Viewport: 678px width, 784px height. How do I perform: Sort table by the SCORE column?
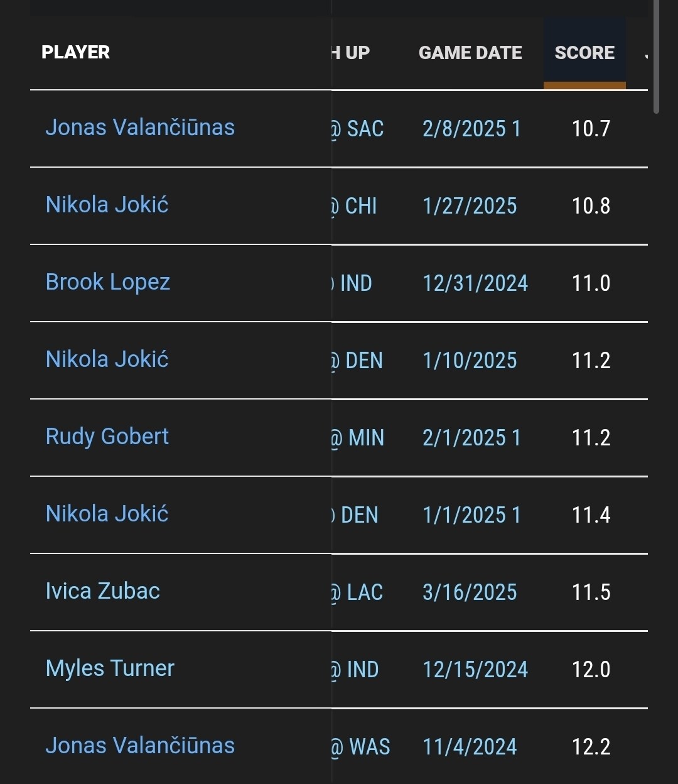coord(584,53)
